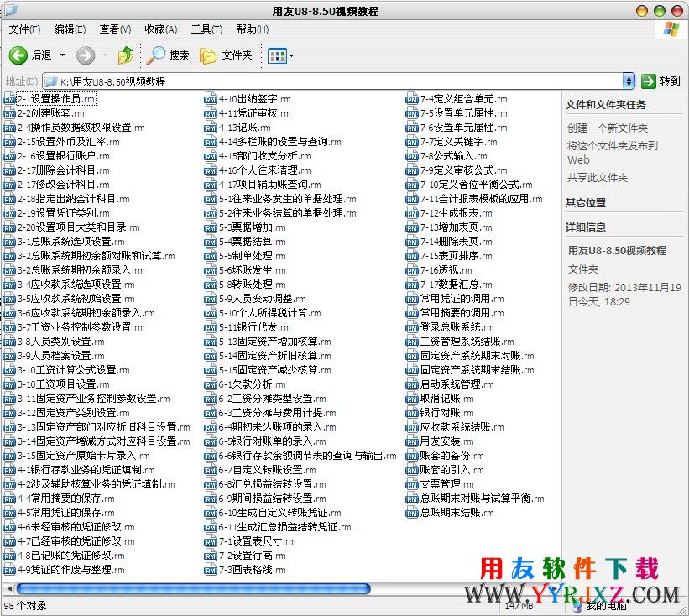This screenshot has height=616, width=689.
Task: Collapse the 详细信息 section
Action: click(x=585, y=227)
